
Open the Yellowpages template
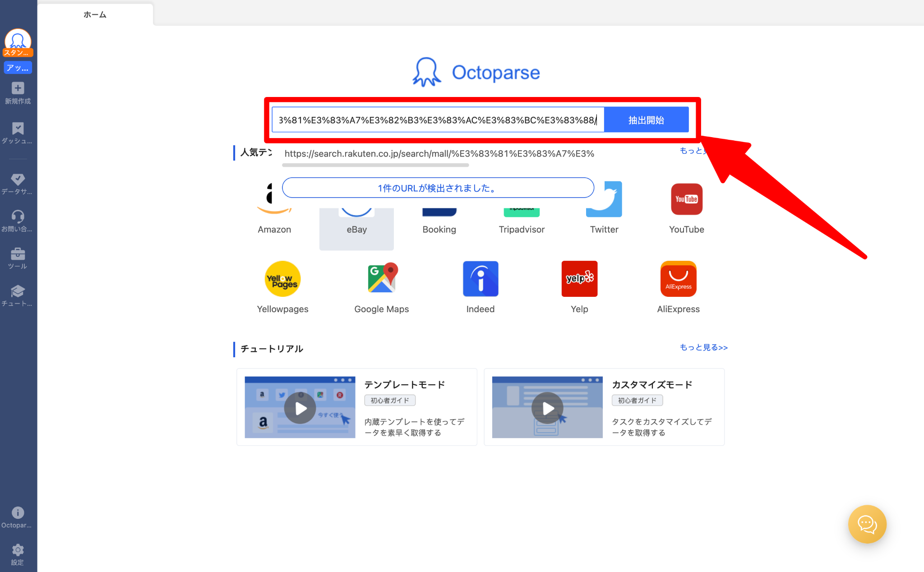click(x=282, y=287)
